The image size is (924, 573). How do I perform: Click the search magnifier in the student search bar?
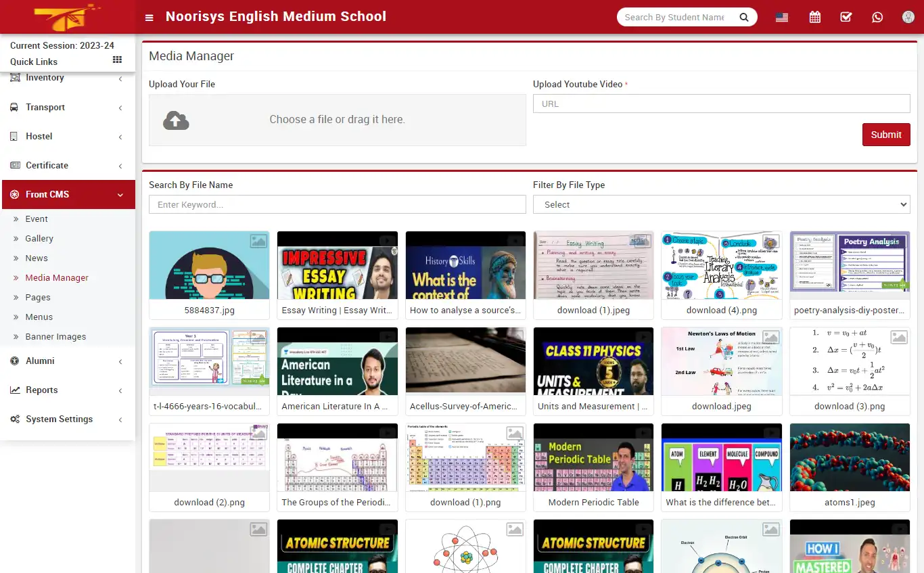(743, 17)
